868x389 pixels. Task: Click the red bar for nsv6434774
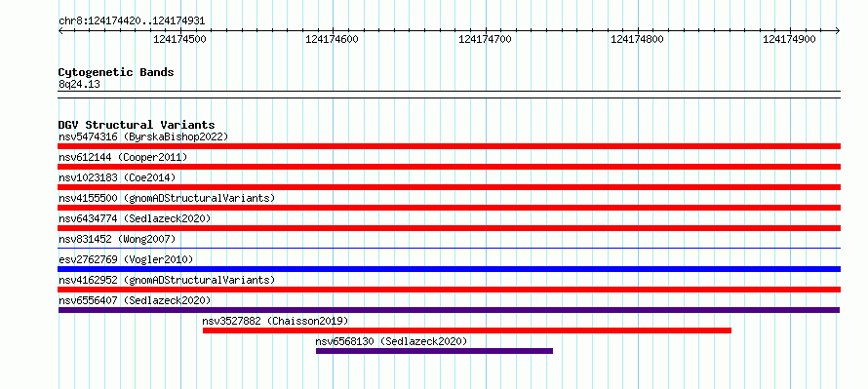pyautogui.click(x=449, y=228)
